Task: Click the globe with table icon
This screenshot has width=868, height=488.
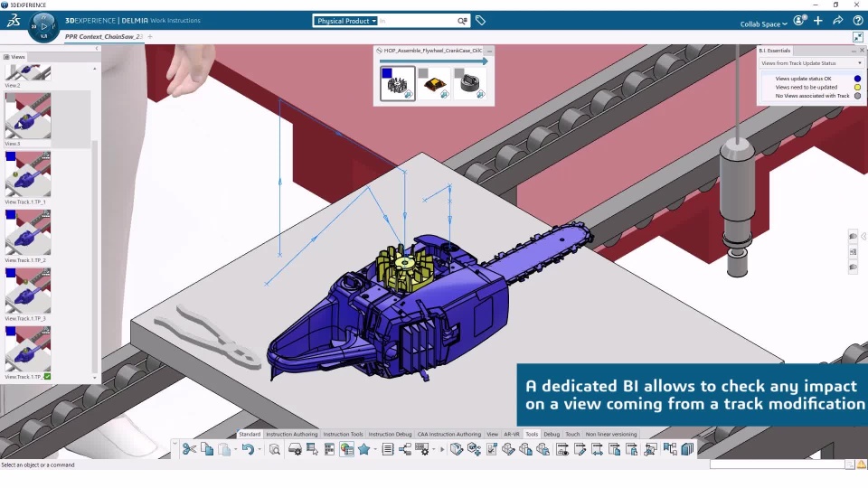Action: click(x=347, y=449)
